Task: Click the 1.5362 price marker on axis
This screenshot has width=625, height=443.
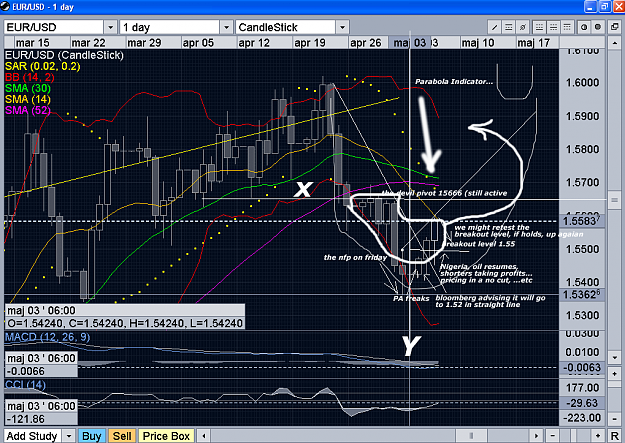Action: tap(582, 295)
